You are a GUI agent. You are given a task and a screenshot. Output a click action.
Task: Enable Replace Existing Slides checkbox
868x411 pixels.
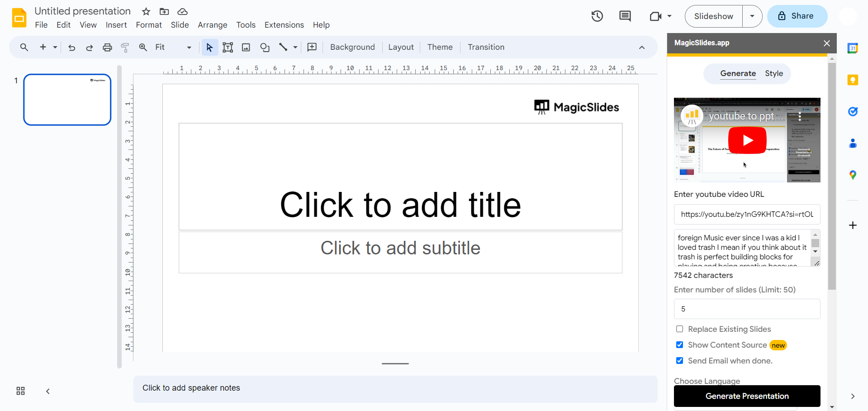[x=679, y=329]
